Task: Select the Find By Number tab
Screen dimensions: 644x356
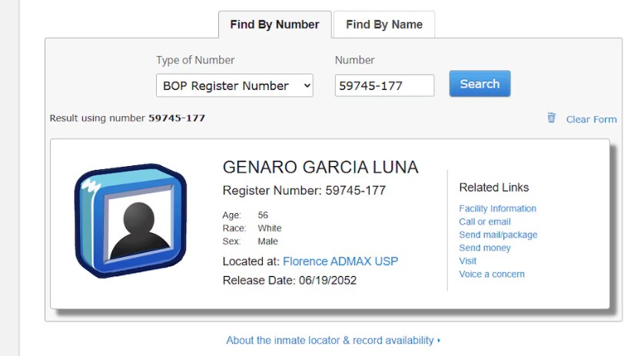Action: [274, 25]
